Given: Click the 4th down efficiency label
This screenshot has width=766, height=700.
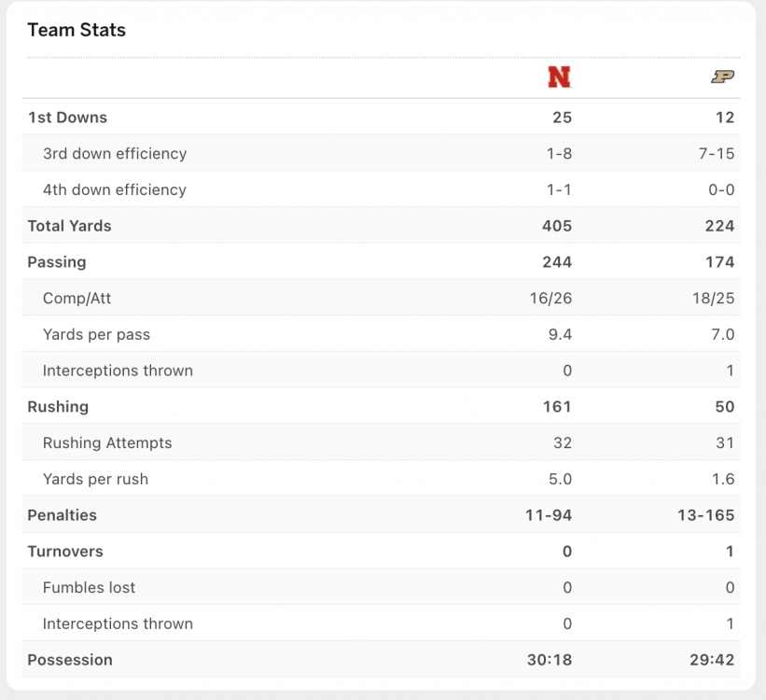Looking at the screenshot, I should (115, 189).
